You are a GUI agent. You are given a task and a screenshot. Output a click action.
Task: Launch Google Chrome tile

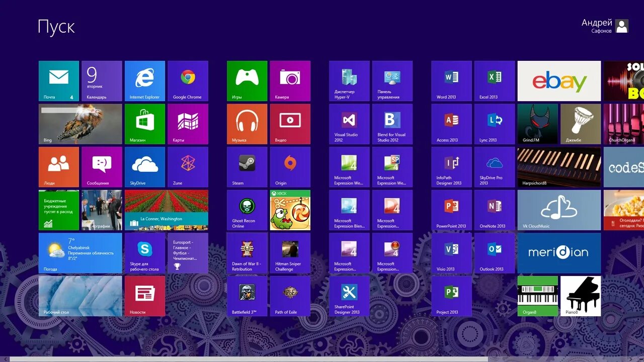pyautogui.click(x=188, y=81)
